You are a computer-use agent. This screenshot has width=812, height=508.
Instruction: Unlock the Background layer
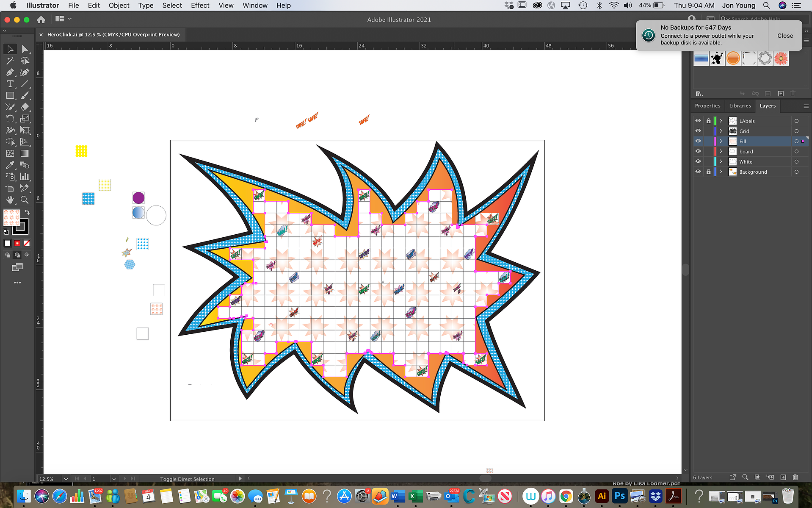[x=708, y=172]
